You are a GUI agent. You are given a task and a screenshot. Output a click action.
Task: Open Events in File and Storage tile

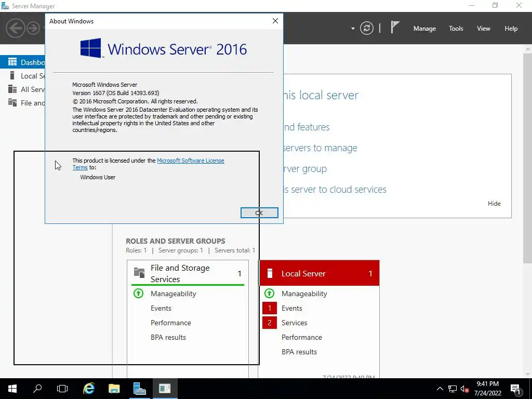tap(161, 308)
